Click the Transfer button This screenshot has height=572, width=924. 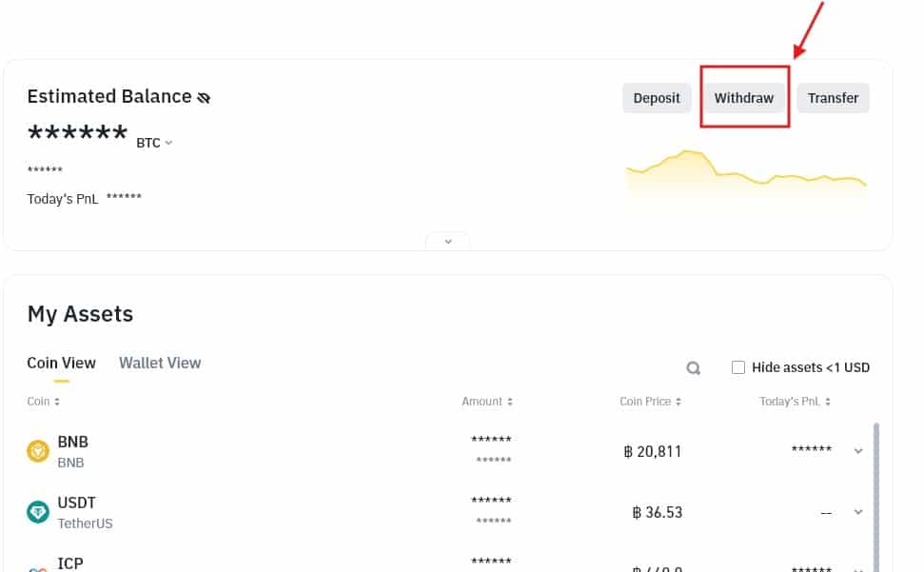[833, 98]
